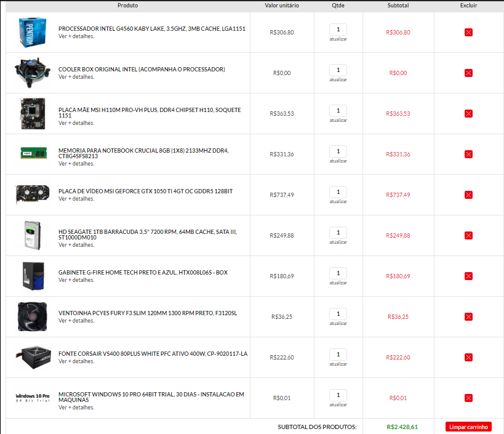
Task: Edit quantity field for GTX 1050 Ti
Action: (338, 192)
